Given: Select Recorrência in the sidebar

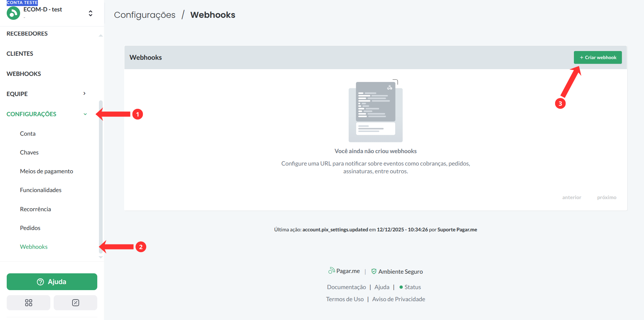Looking at the screenshot, I should [35, 209].
